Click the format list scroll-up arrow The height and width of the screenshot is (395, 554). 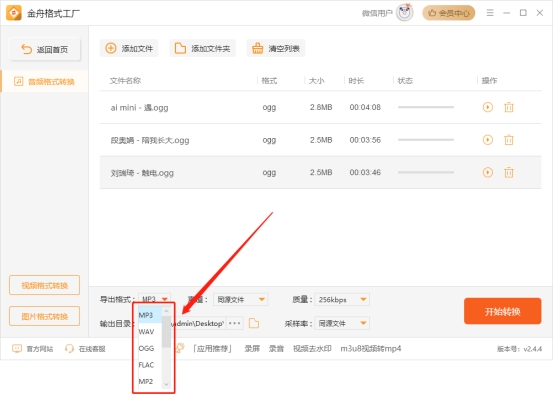tap(166, 311)
